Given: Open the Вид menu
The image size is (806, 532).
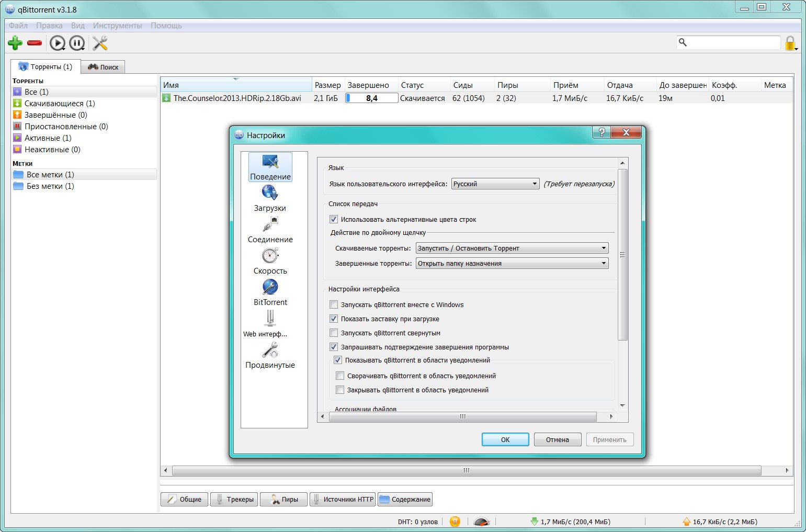Looking at the screenshot, I should coord(78,25).
